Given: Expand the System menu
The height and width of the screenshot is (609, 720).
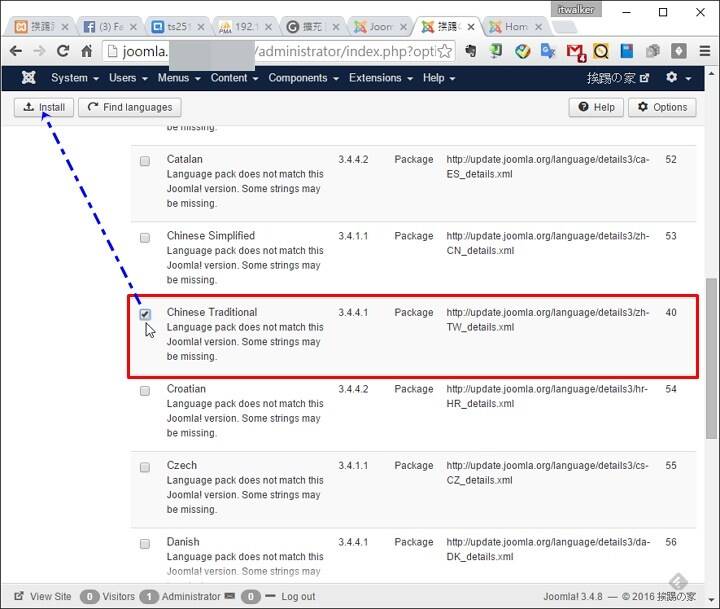Looking at the screenshot, I should pos(75,78).
